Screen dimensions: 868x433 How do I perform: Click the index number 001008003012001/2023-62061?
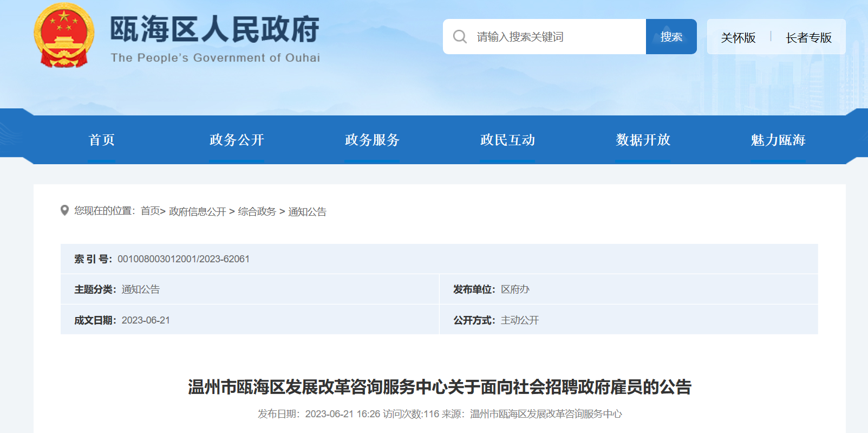tap(183, 259)
